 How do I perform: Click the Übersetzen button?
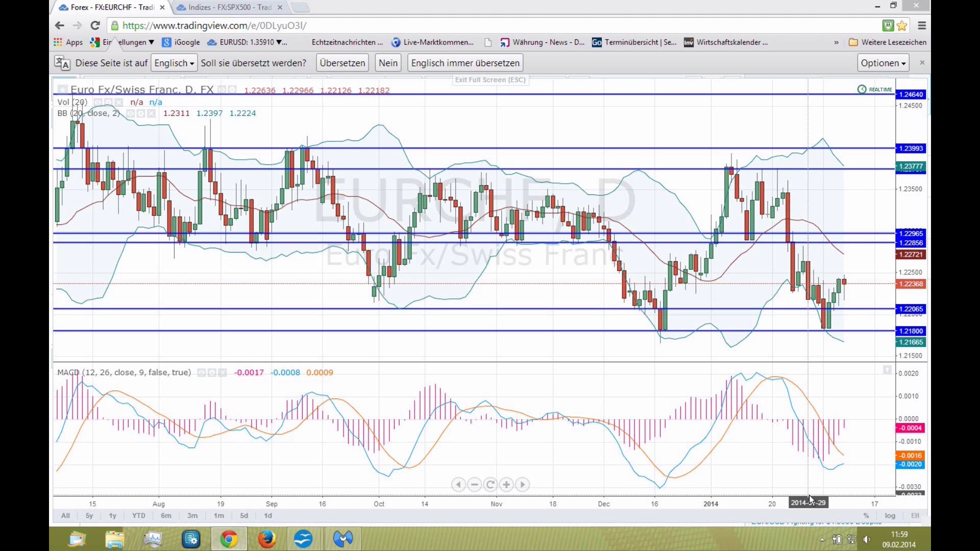point(342,63)
